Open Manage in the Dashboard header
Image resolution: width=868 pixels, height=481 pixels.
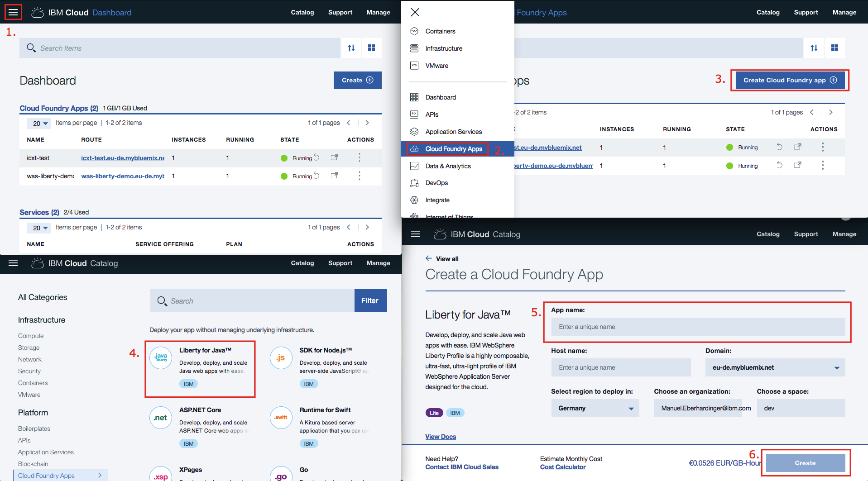point(378,12)
